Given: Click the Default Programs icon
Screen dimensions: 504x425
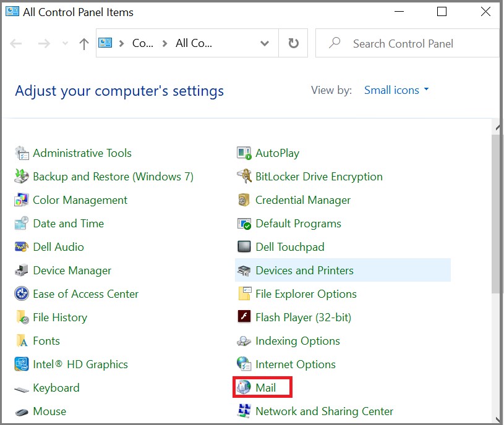Looking at the screenshot, I should 244,224.
